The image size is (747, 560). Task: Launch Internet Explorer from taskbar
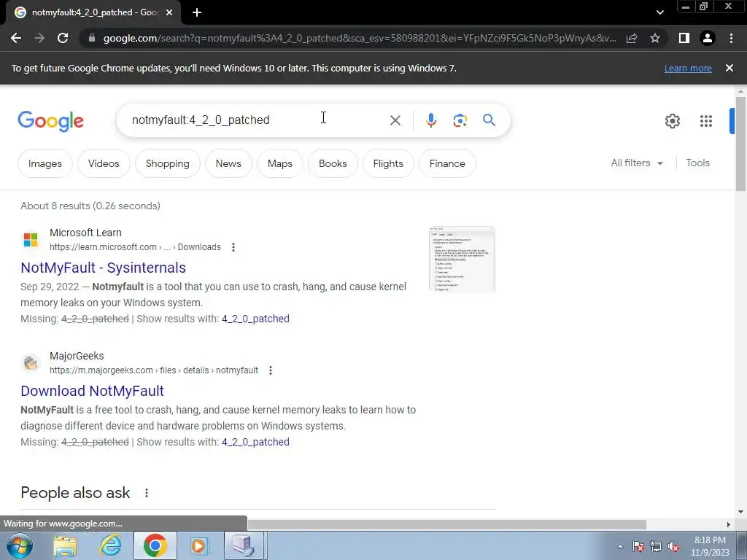111,545
